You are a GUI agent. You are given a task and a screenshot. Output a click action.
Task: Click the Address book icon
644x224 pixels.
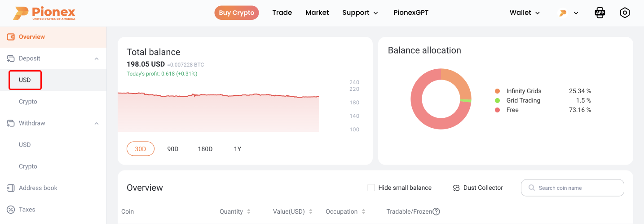pos(11,188)
